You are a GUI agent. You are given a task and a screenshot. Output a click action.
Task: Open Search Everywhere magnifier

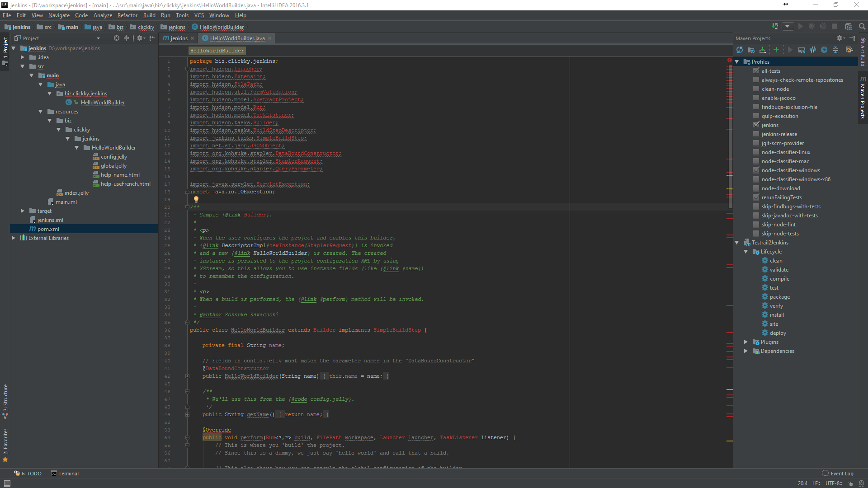[862, 27]
